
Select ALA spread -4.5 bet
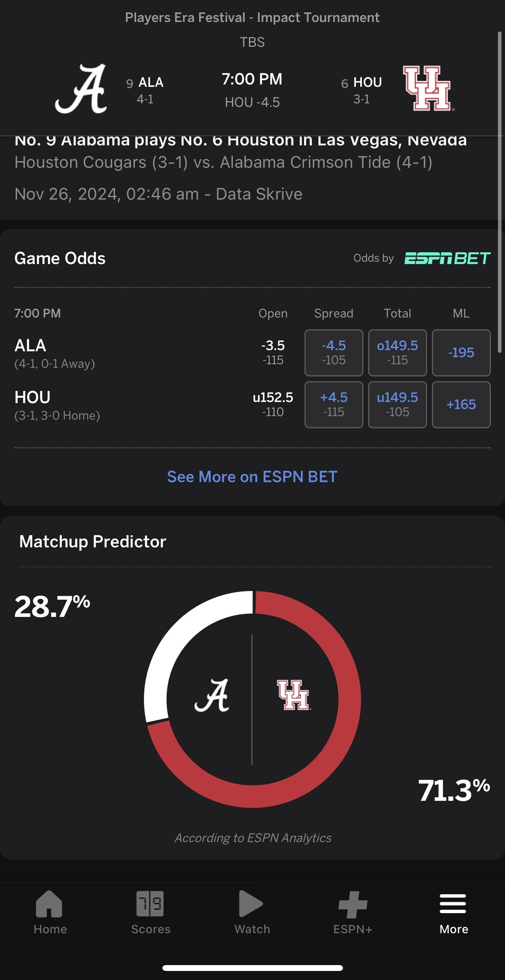tap(334, 352)
